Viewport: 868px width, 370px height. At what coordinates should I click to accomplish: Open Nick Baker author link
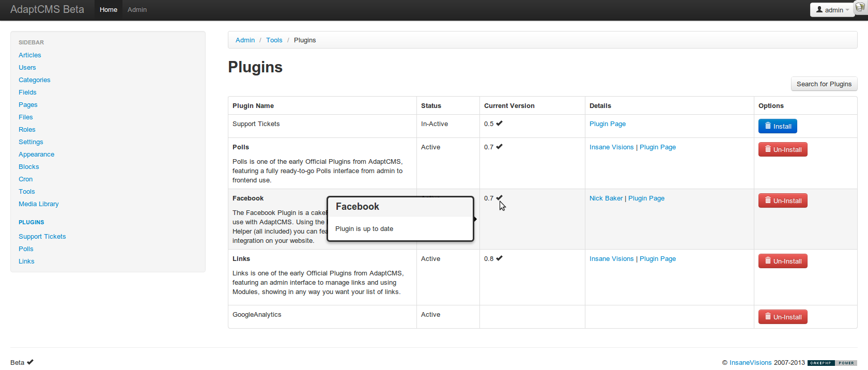click(x=606, y=198)
